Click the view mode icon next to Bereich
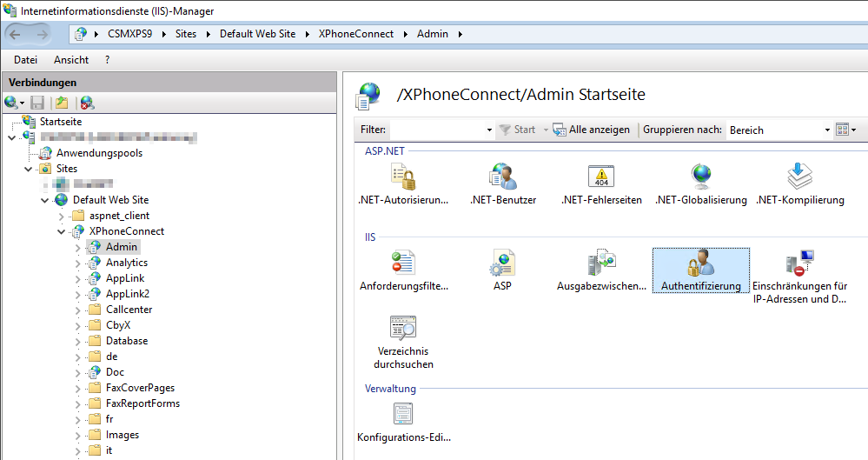868x460 pixels. 843,130
